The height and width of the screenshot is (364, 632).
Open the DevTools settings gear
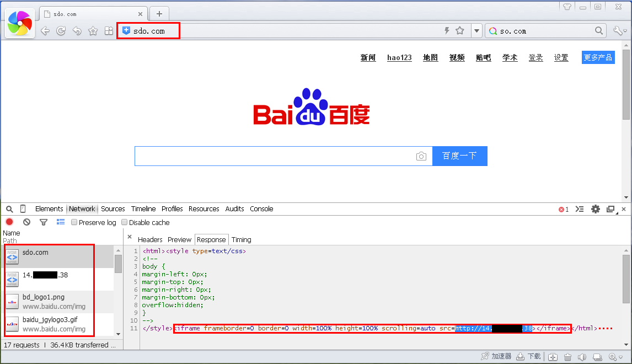pos(595,209)
